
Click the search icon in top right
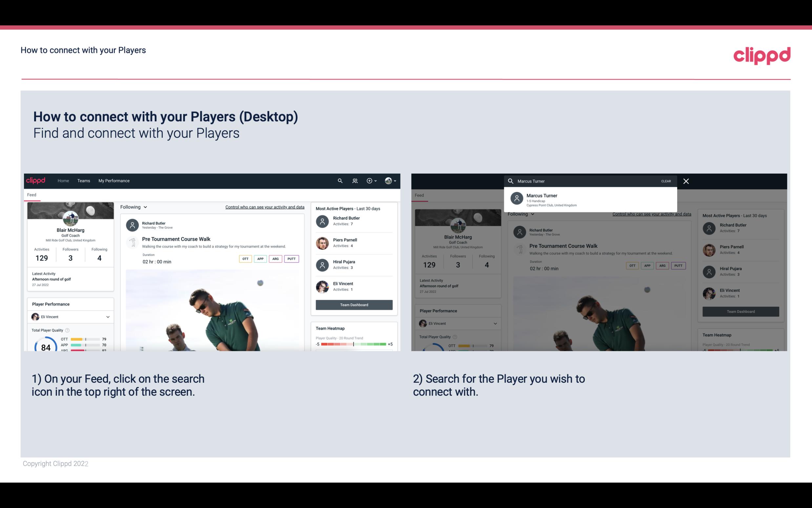339,180
